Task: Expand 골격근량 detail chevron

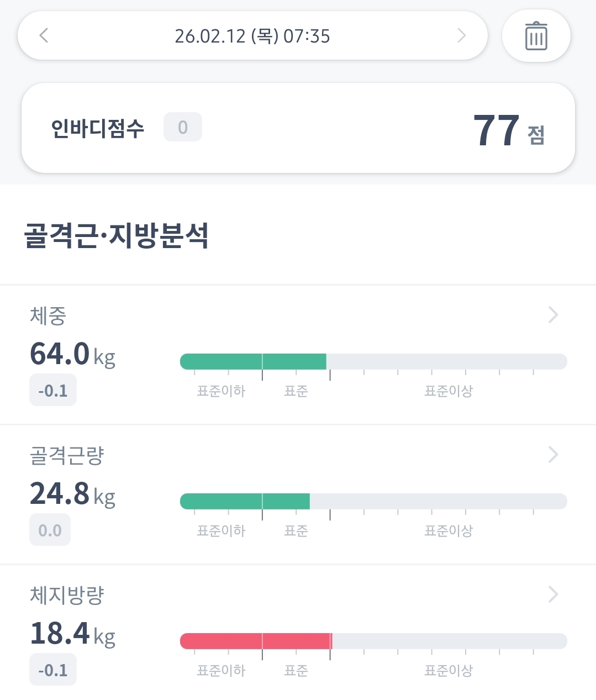Action: point(553,455)
